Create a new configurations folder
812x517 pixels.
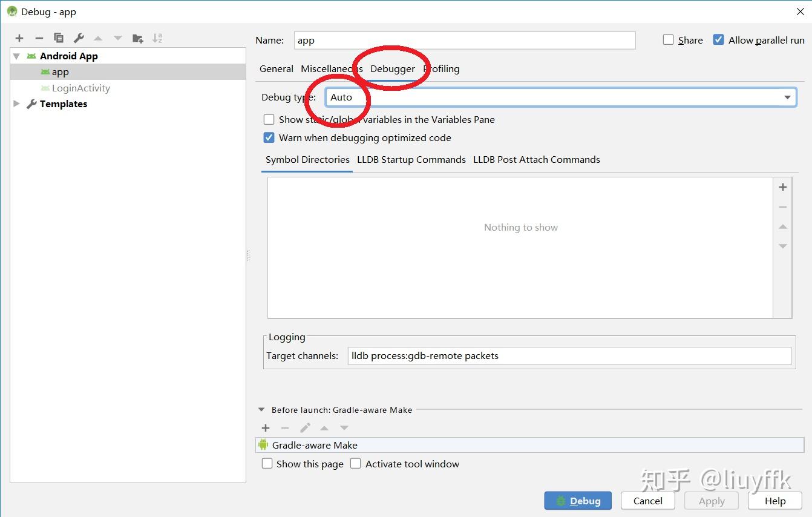click(137, 38)
